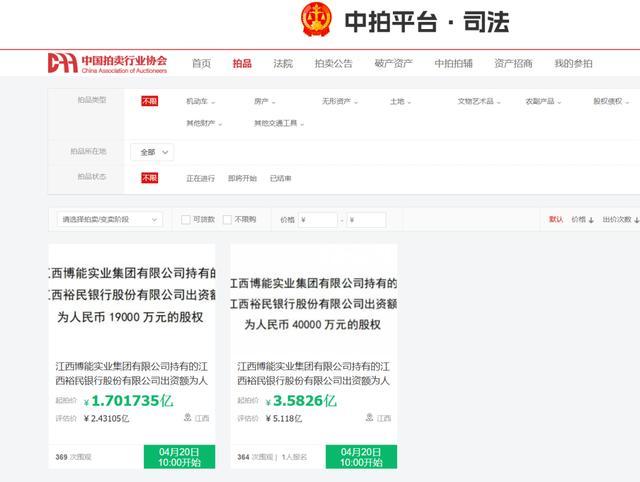Expand the 文物艺术品 category dropdown
The width and height of the screenshot is (640, 482).
pos(479,101)
